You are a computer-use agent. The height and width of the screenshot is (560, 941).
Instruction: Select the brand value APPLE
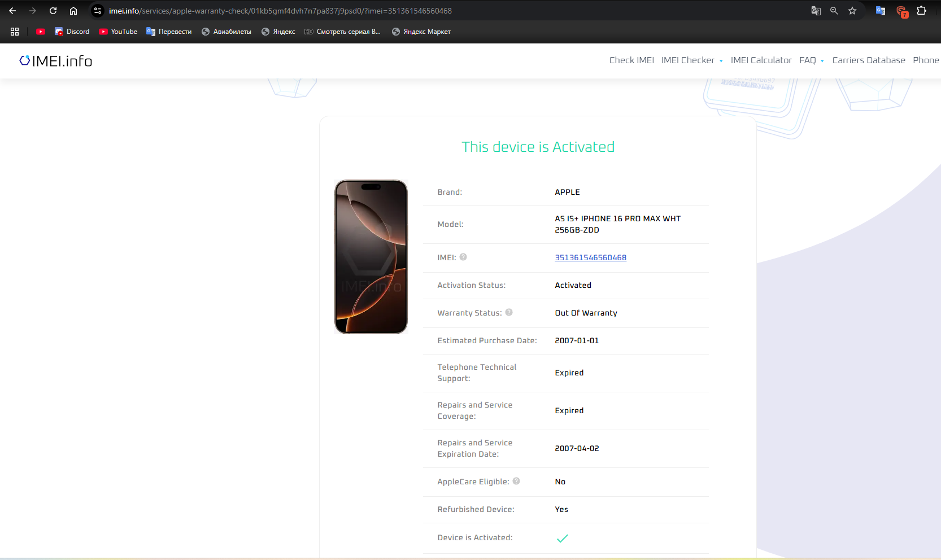pyautogui.click(x=567, y=192)
